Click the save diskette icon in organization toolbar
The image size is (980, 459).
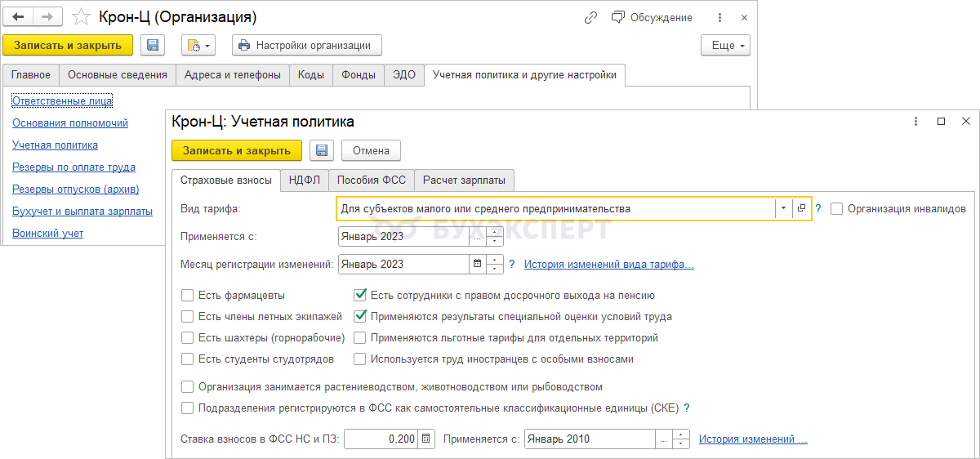click(154, 46)
